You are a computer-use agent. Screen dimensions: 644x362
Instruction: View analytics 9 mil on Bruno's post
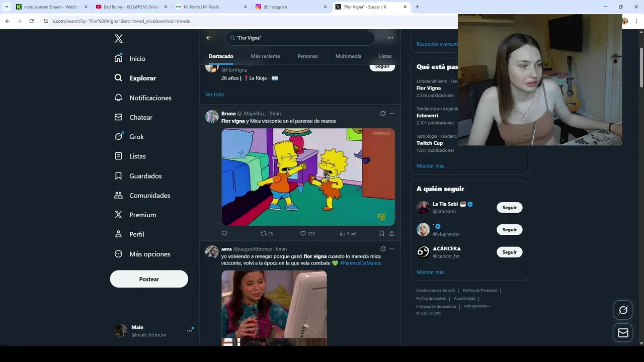coord(348,233)
